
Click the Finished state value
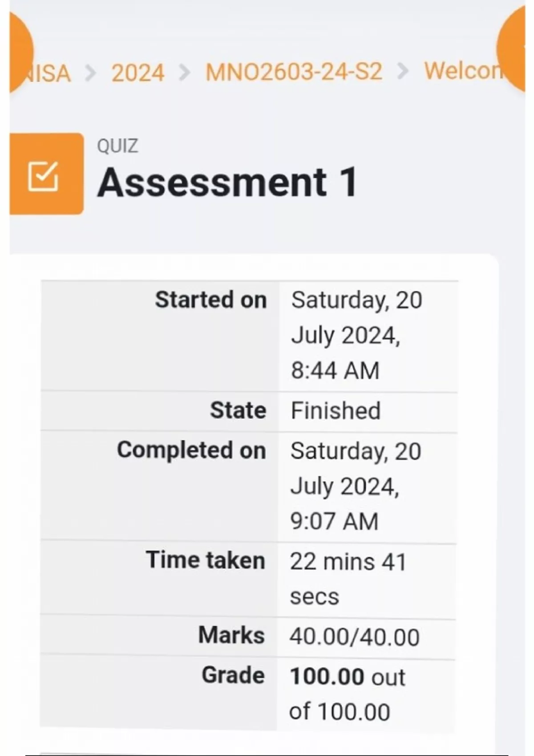336,410
